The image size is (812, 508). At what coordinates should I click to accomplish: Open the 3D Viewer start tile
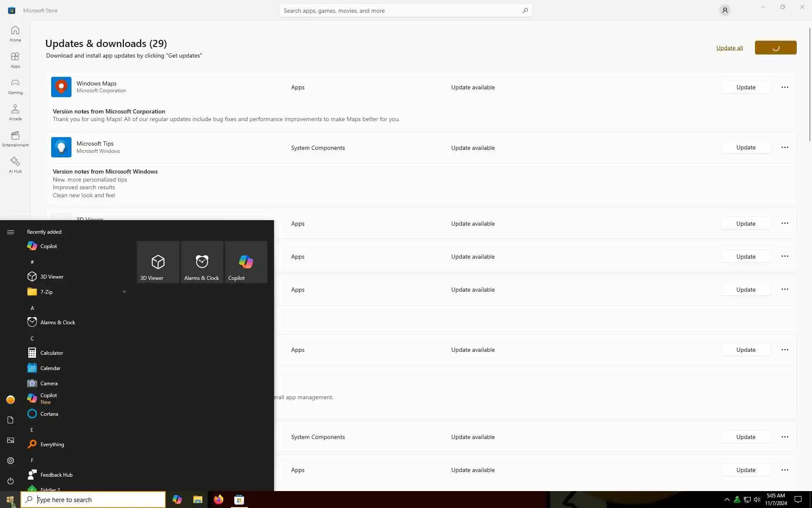coord(158,262)
